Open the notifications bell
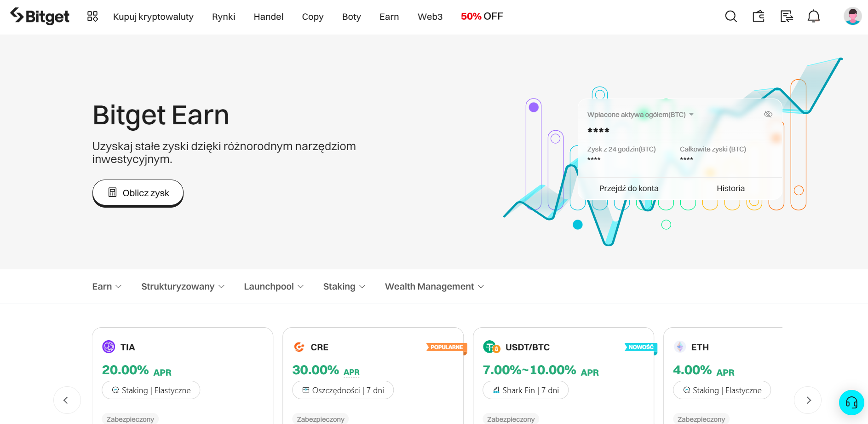The width and height of the screenshot is (868, 424). 814,17
